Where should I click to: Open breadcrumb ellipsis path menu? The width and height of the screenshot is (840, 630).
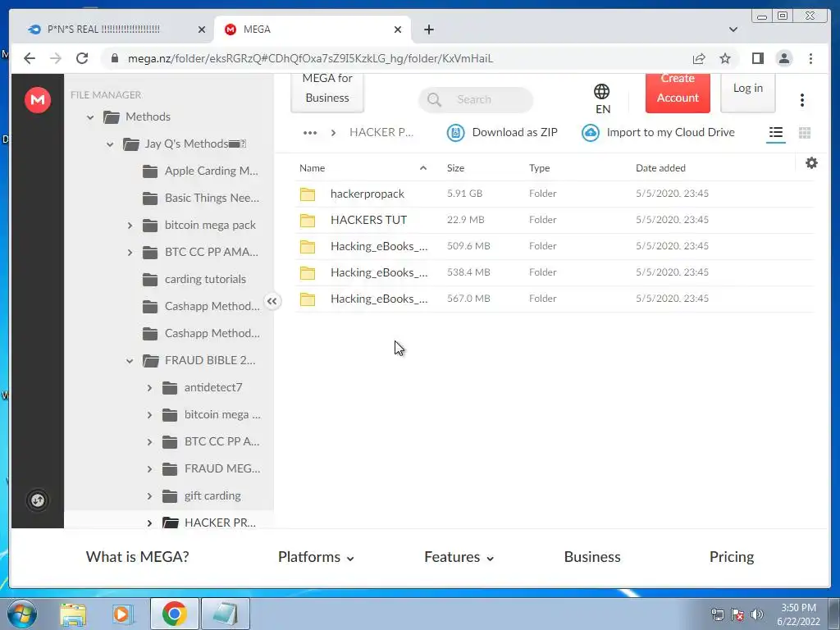(310, 132)
